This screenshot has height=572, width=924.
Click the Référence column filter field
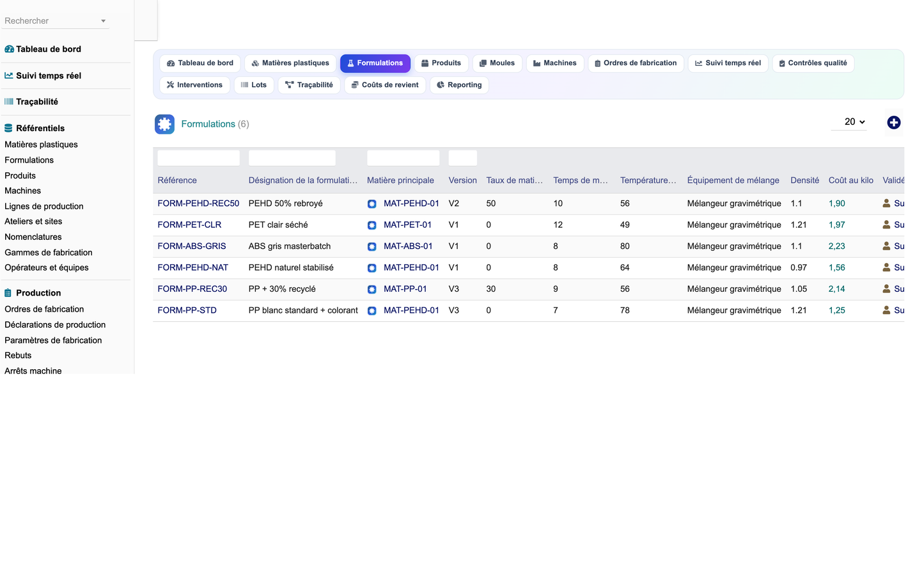tap(198, 158)
